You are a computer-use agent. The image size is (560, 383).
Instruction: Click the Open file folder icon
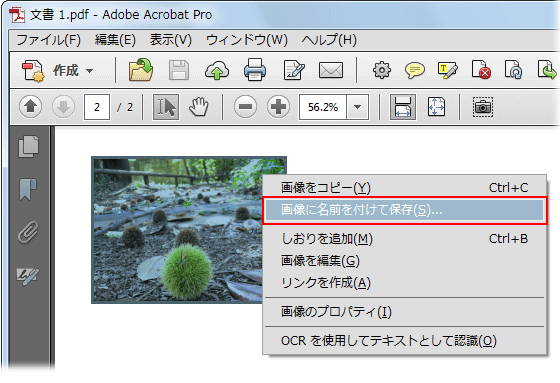coord(141,70)
